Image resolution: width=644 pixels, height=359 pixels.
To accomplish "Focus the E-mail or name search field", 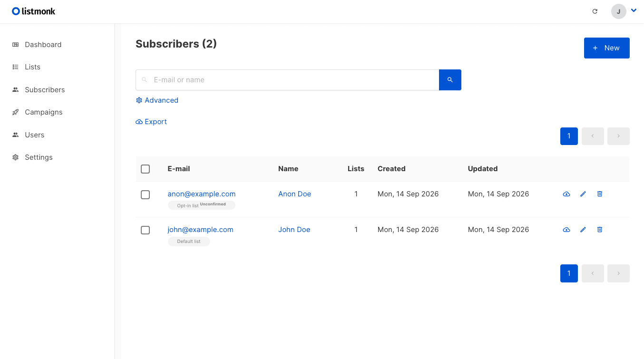I will click(x=287, y=80).
